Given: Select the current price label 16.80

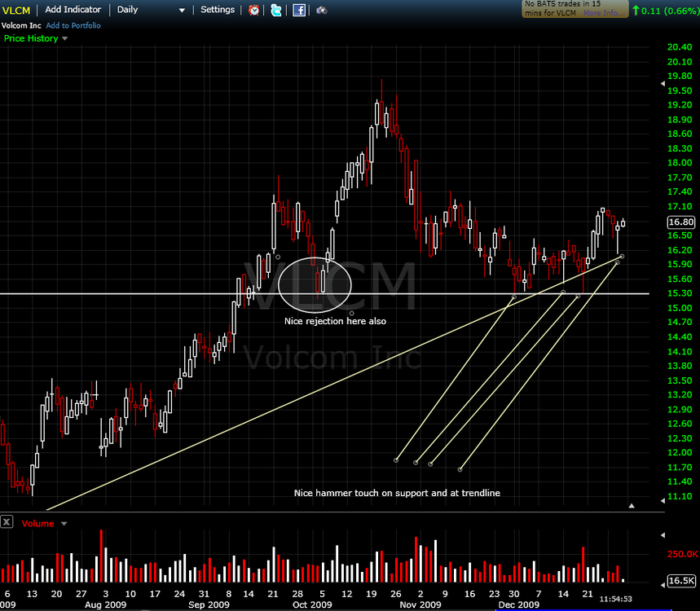Looking at the screenshot, I should [680, 222].
